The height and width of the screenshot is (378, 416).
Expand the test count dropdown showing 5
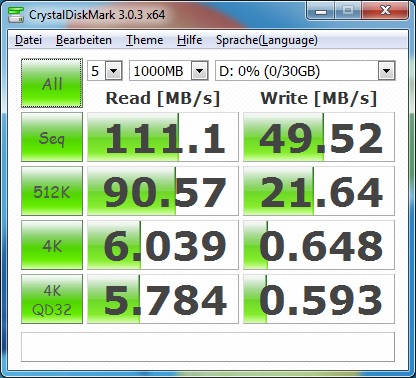tap(114, 71)
